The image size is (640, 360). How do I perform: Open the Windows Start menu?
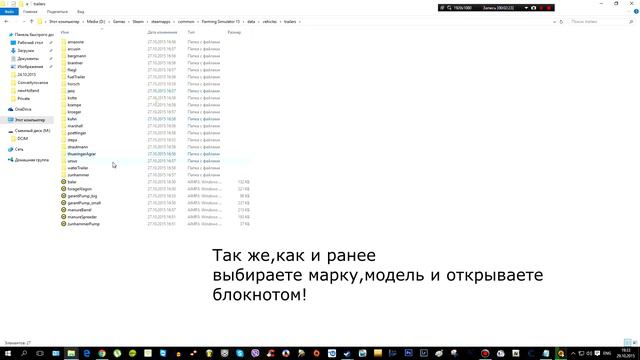[8, 353]
